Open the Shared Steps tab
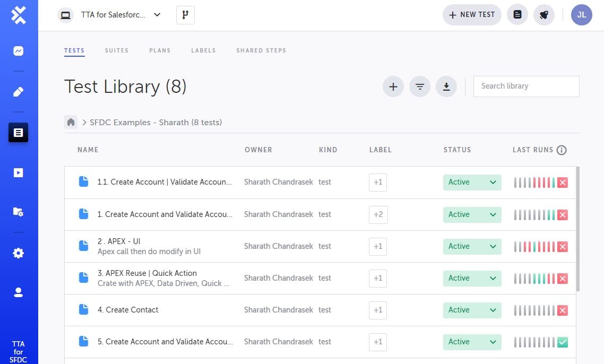604x364 pixels. click(261, 50)
